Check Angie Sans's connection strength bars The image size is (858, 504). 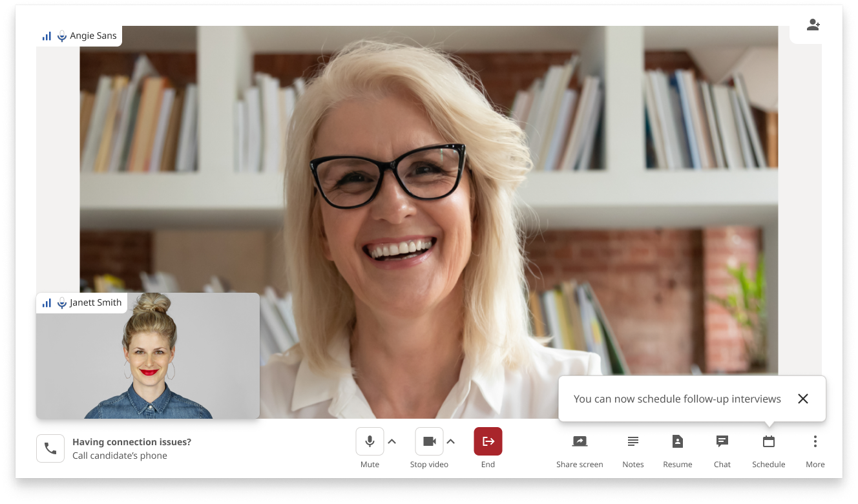click(x=47, y=36)
